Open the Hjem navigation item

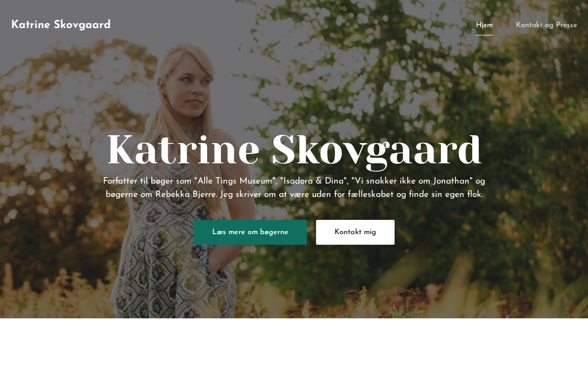click(x=484, y=25)
